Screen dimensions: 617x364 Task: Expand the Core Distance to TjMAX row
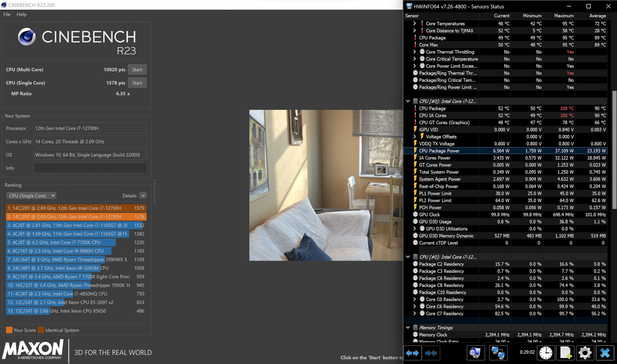coord(415,31)
